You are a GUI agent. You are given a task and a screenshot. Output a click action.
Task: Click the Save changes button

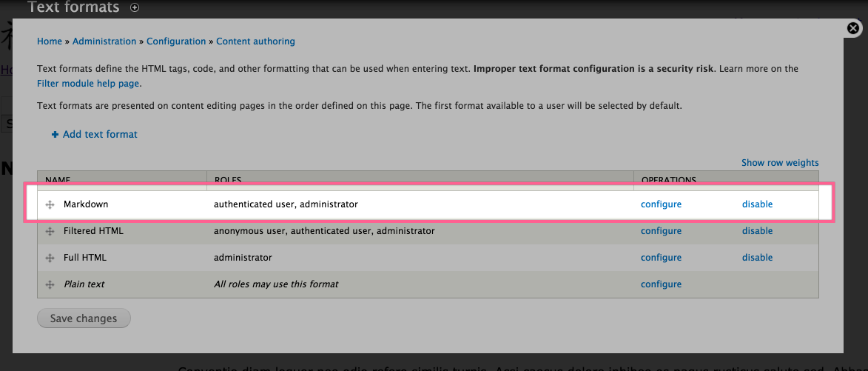[x=84, y=318]
